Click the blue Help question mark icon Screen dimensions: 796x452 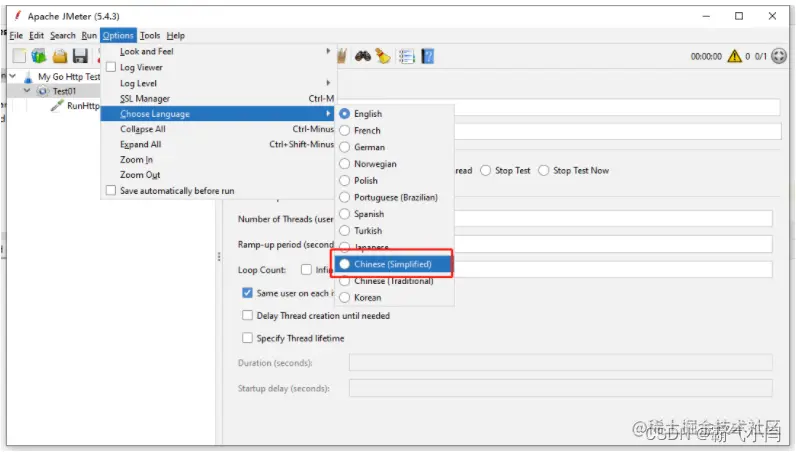(x=428, y=56)
